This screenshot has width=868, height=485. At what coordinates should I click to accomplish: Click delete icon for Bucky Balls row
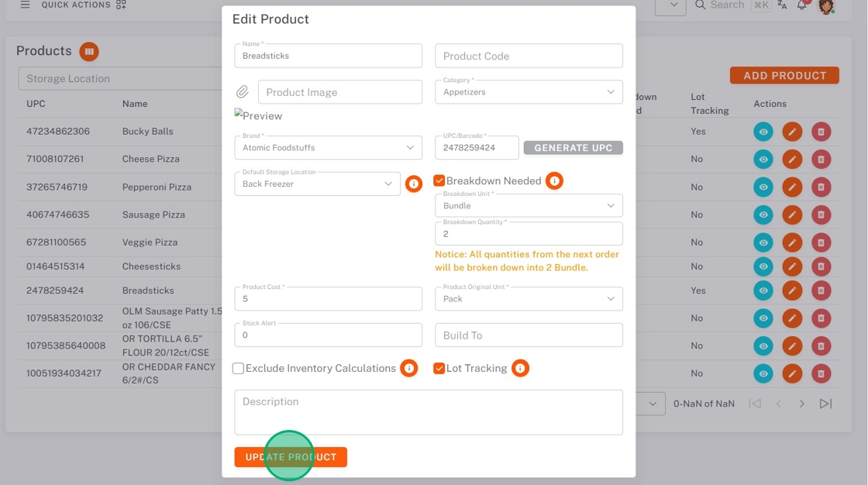(x=821, y=132)
